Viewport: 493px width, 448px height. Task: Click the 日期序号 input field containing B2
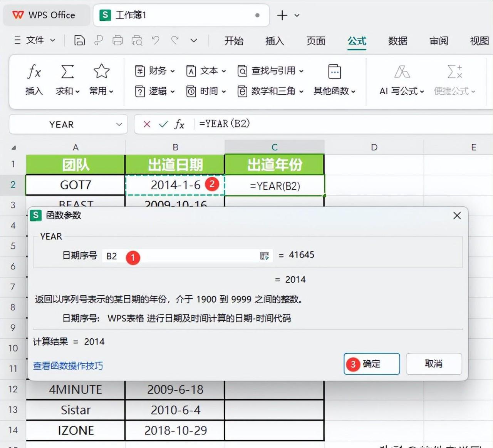(x=187, y=256)
